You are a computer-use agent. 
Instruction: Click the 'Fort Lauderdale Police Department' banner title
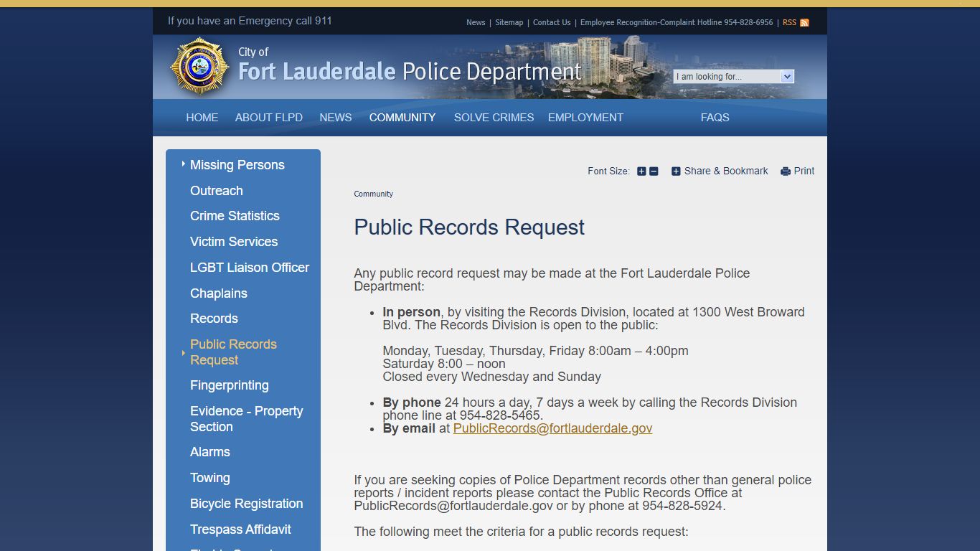coord(410,72)
